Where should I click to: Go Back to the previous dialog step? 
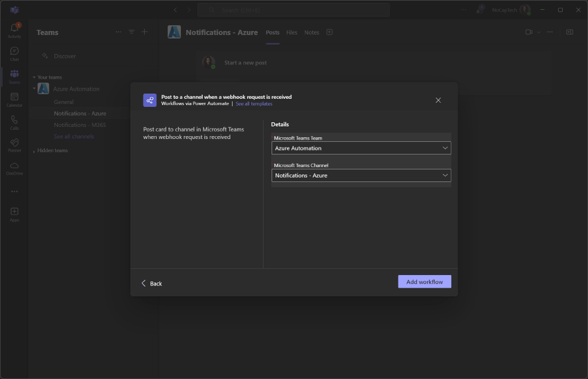(152, 284)
